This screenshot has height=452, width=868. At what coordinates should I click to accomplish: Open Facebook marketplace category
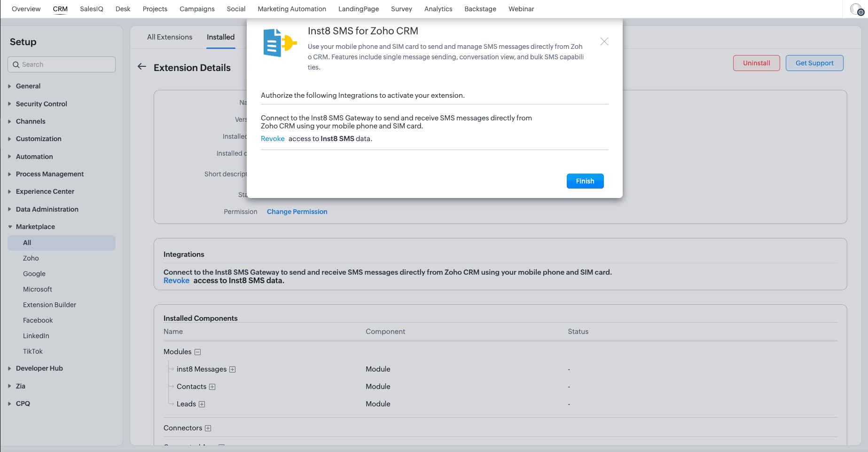click(x=38, y=320)
